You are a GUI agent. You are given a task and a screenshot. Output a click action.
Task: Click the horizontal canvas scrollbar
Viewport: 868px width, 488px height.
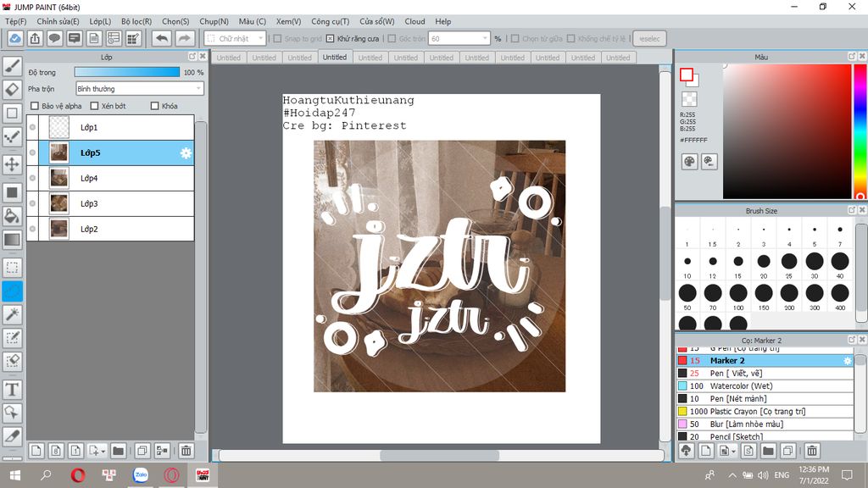pyautogui.click(x=441, y=456)
